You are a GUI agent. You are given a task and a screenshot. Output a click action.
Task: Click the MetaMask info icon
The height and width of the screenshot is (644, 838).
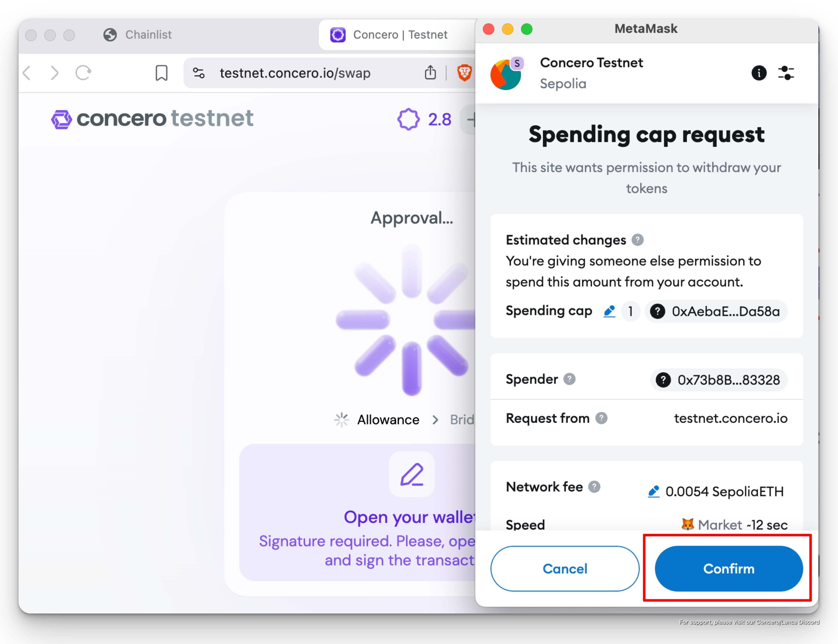(x=759, y=73)
